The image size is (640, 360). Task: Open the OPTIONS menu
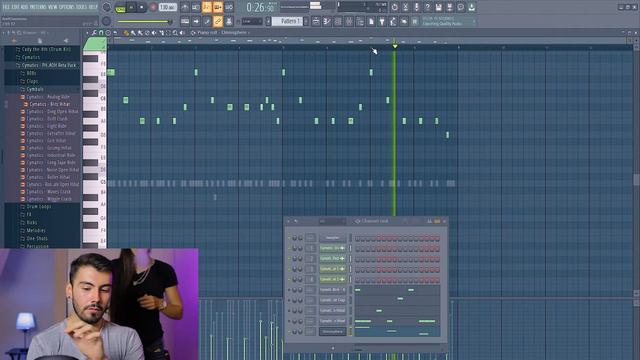pos(67,7)
